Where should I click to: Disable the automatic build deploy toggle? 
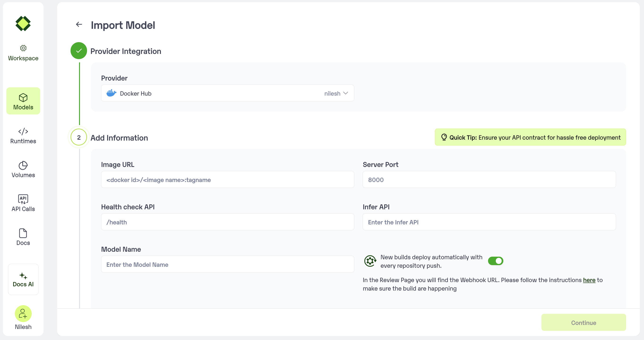coord(495,261)
